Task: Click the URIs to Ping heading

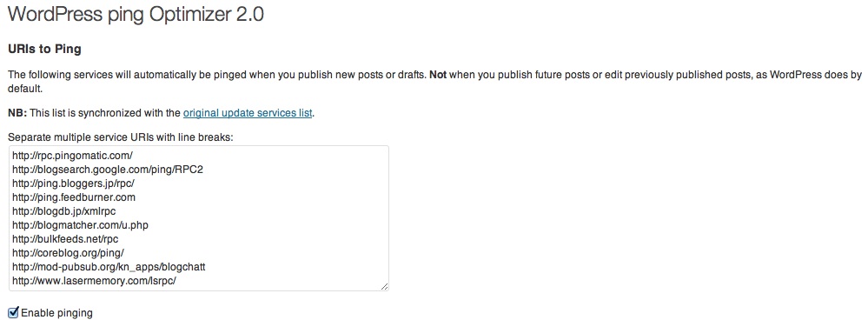Action: 45,50
